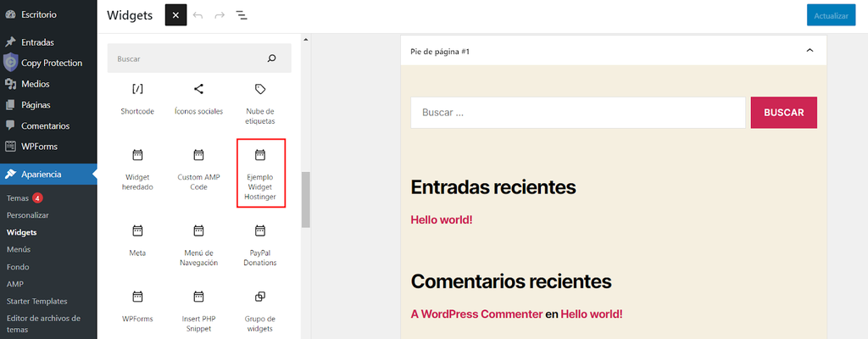
Task: Open the list view outline
Action: pos(242,15)
